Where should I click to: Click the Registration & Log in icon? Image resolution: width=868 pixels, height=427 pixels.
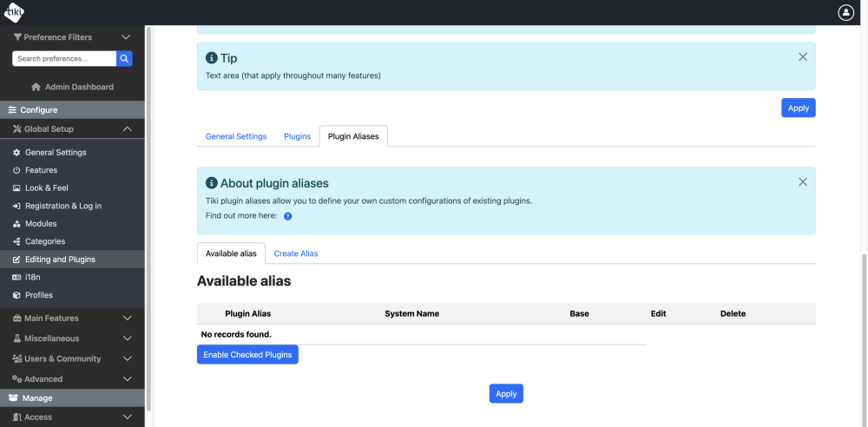click(16, 206)
